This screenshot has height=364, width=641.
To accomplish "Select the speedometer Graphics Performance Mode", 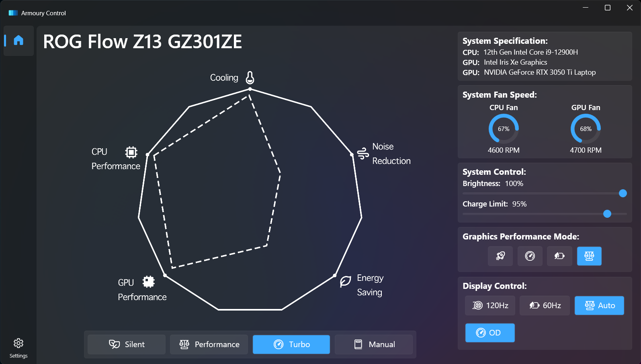I will [530, 256].
